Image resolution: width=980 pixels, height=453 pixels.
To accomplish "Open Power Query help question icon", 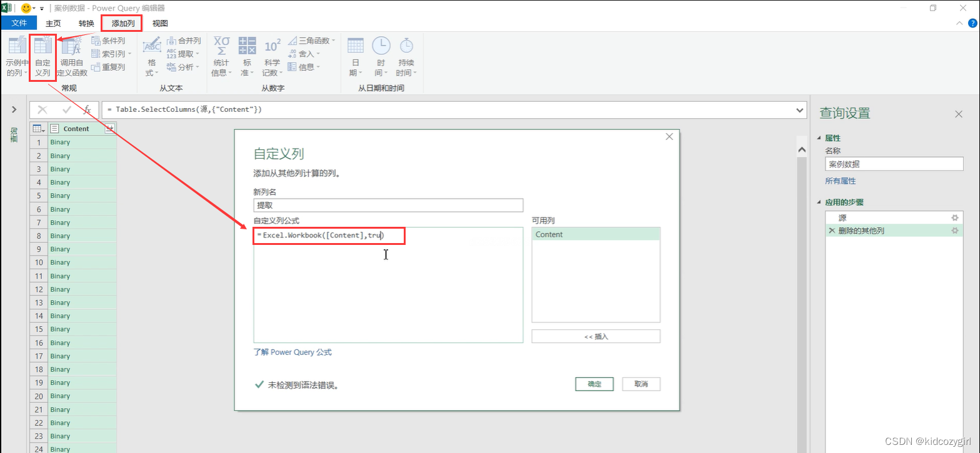I will 972,23.
